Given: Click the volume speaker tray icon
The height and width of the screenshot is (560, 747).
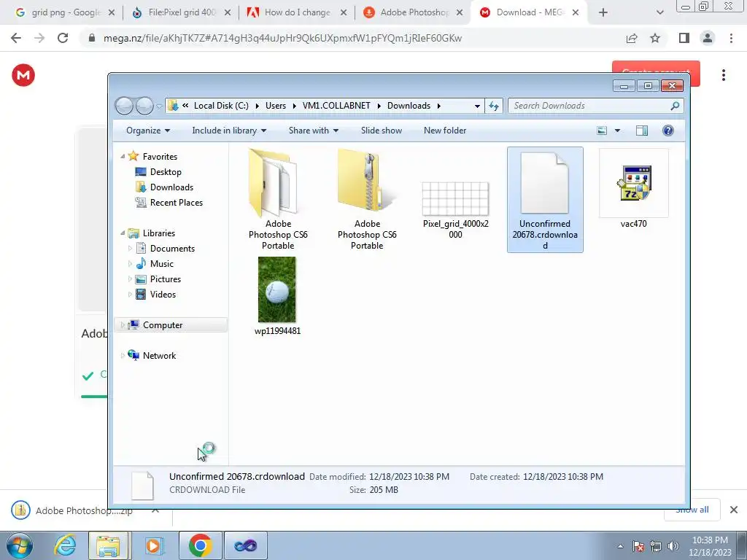Looking at the screenshot, I should (x=673, y=546).
